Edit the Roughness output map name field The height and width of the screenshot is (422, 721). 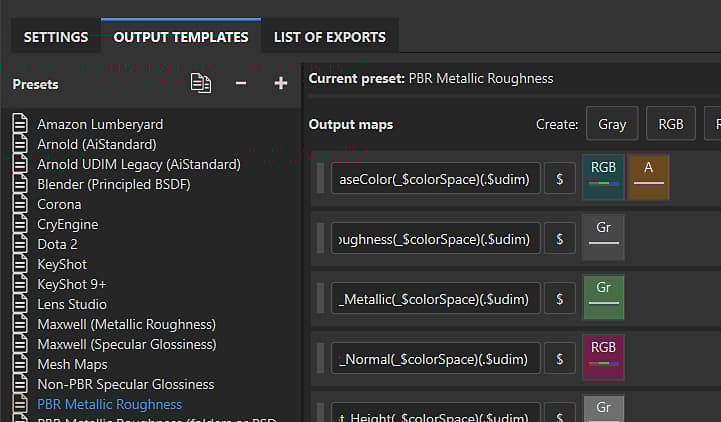pyautogui.click(x=436, y=237)
